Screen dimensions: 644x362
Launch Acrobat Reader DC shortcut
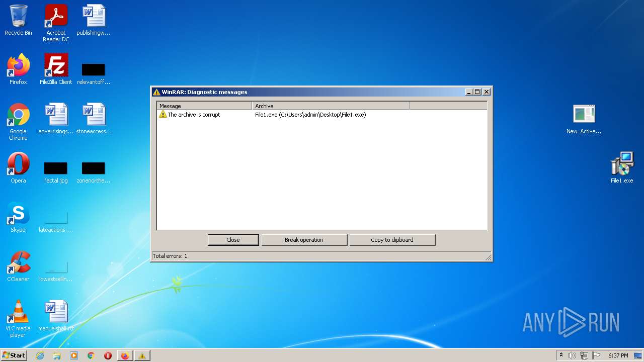pyautogui.click(x=56, y=23)
